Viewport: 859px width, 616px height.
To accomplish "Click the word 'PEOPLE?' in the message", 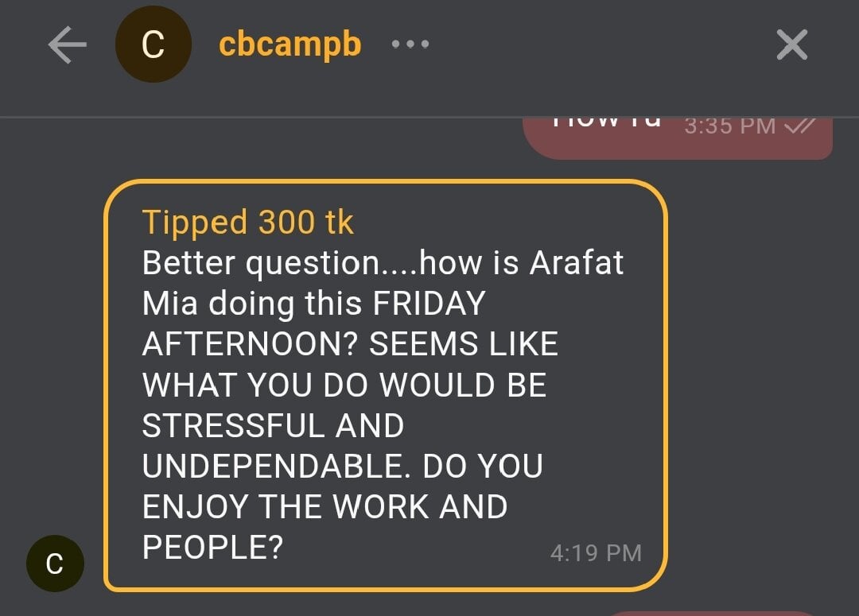I will (x=212, y=547).
